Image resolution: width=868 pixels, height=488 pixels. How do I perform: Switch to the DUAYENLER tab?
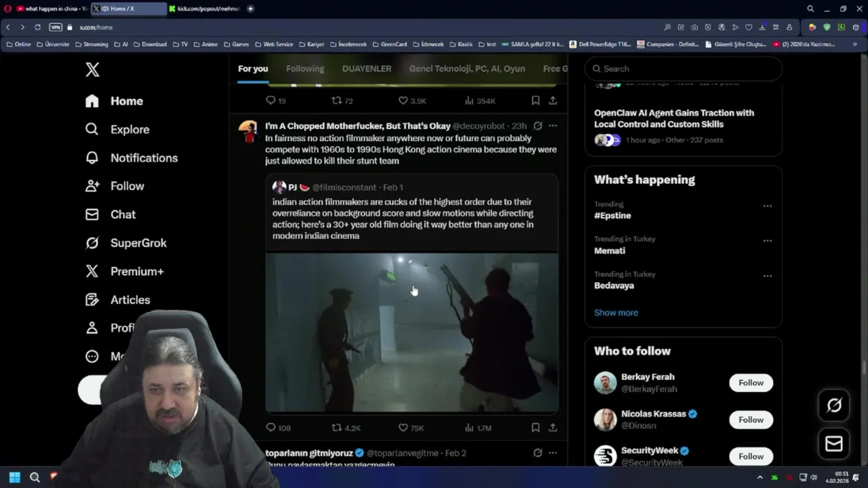[x=367, y=68]
